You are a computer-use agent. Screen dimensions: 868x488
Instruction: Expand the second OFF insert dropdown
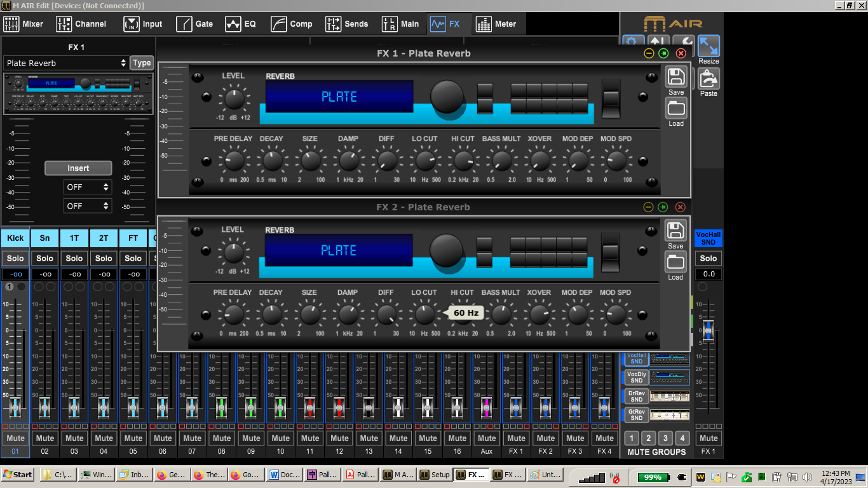[87, 205]
